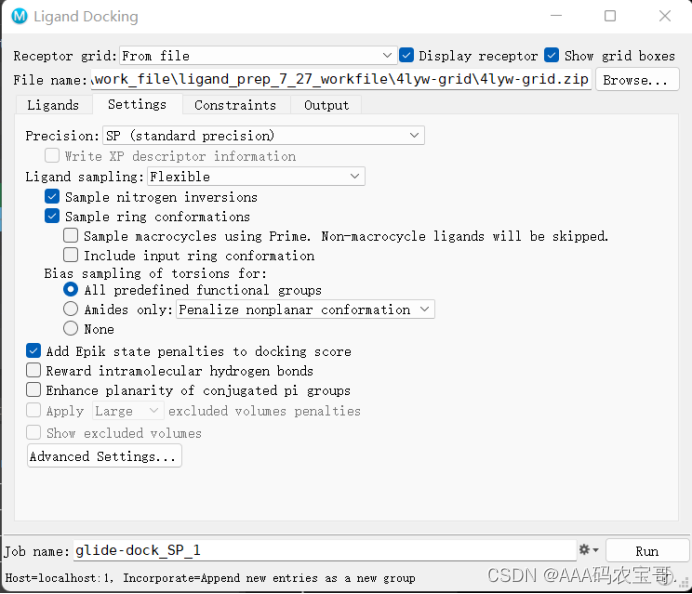Close the Ligand Docking window
This screenshot has height=594, width=692.
(x=665, y=16)
